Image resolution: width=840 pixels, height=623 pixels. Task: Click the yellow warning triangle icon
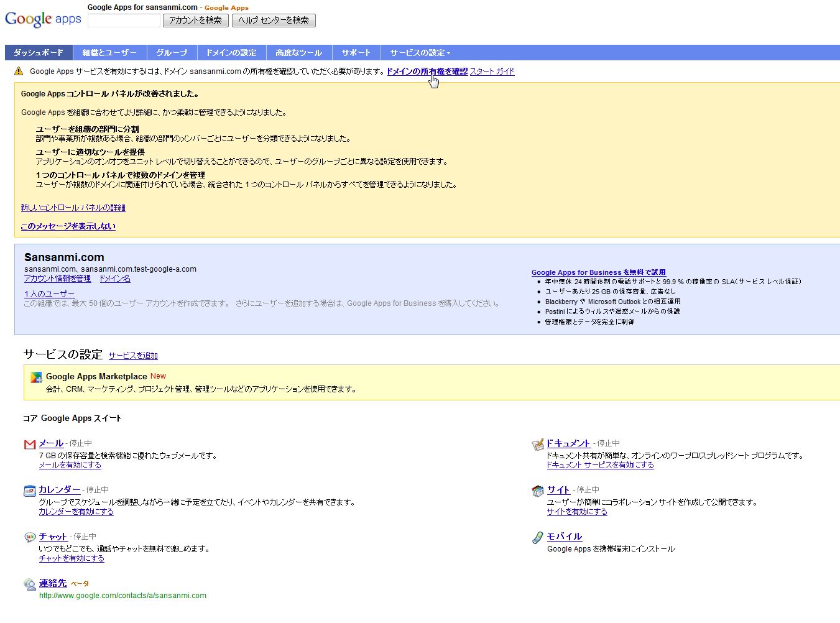[x=19, y=71]
